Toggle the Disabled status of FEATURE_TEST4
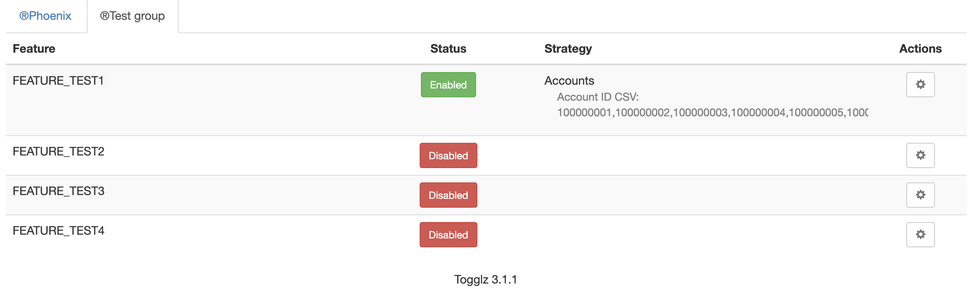This screenshot has width=980, height=289. (x=448, y=234)
